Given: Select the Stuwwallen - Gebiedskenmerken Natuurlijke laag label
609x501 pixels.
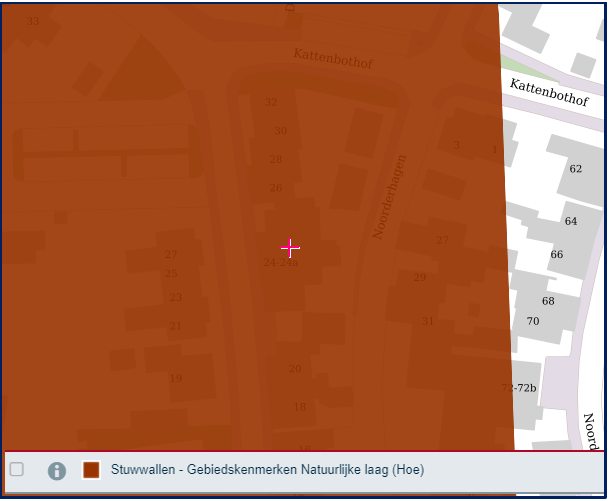Looking at the screenshot, I should 267,470.
